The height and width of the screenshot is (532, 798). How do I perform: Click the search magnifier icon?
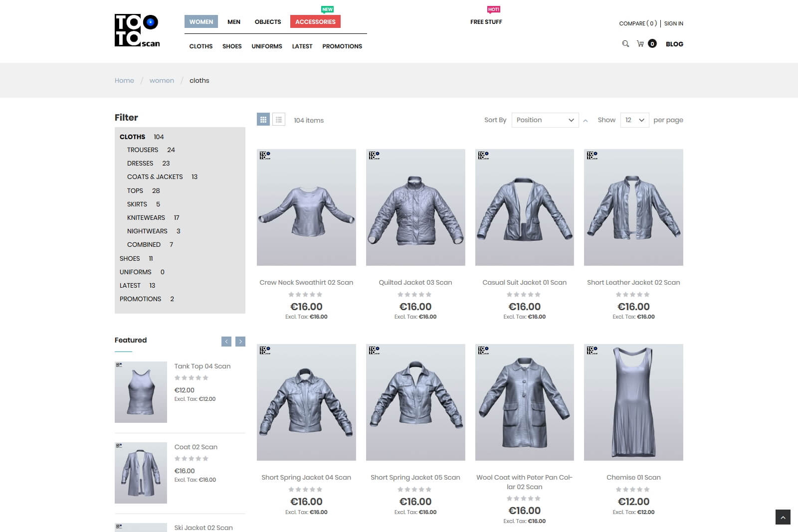(x=625, y=44)
